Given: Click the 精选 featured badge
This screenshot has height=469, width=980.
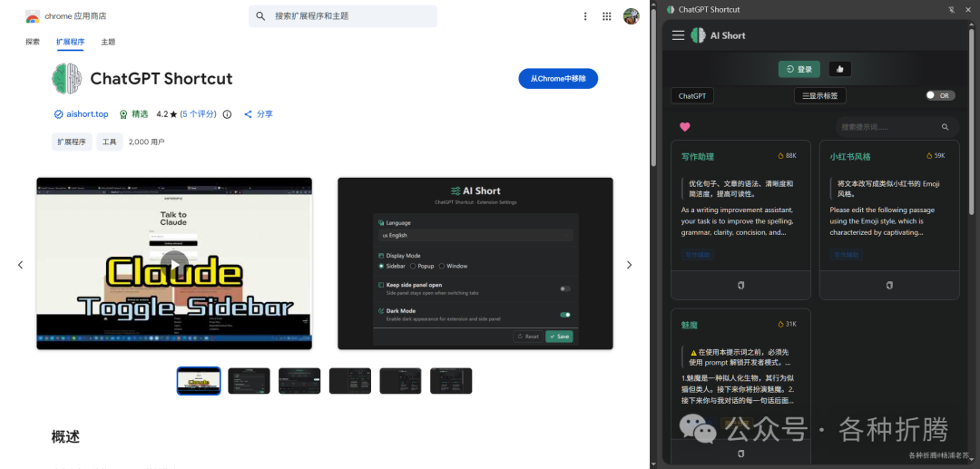Looking at the screenshot, I should 133,114.
